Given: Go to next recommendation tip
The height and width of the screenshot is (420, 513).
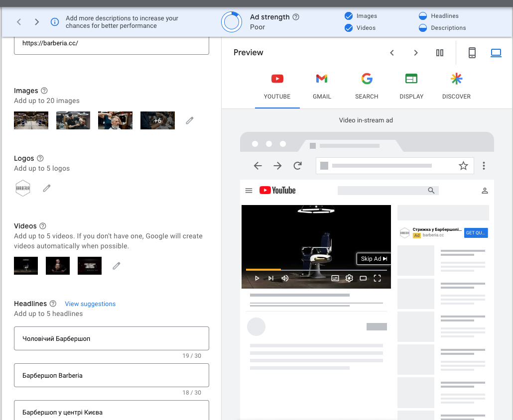Looking at the screenshot, I should point(37,22).
